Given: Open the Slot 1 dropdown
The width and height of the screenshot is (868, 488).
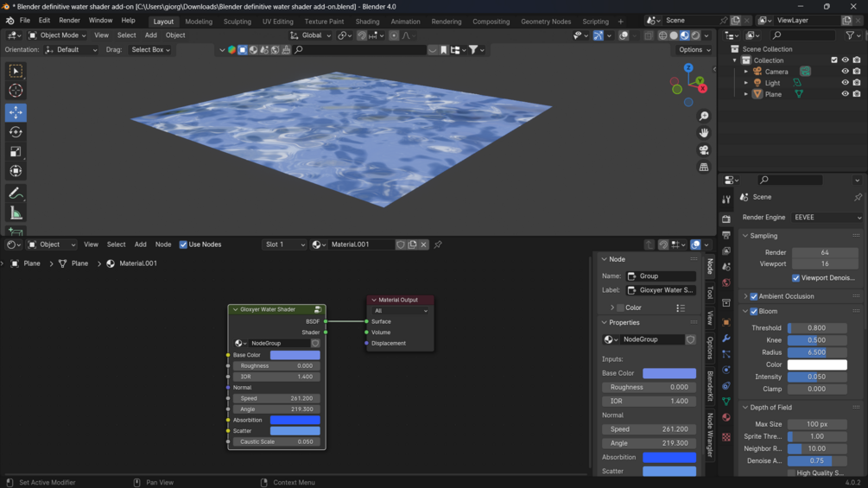Looking at the screenshot, I should tap(284, 244).
